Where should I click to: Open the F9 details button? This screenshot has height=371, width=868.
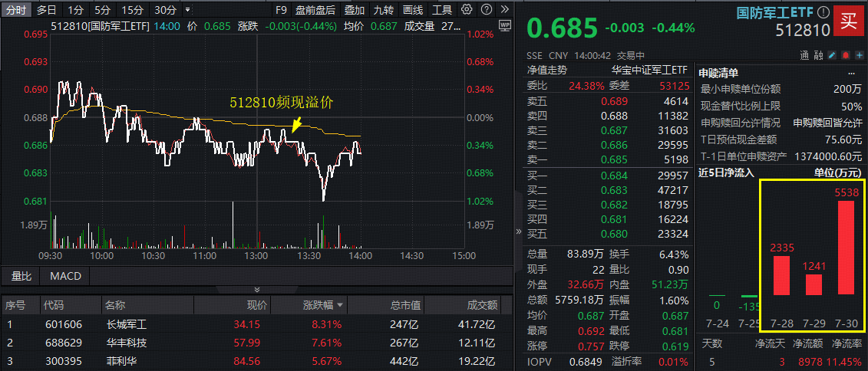point(281,9)
